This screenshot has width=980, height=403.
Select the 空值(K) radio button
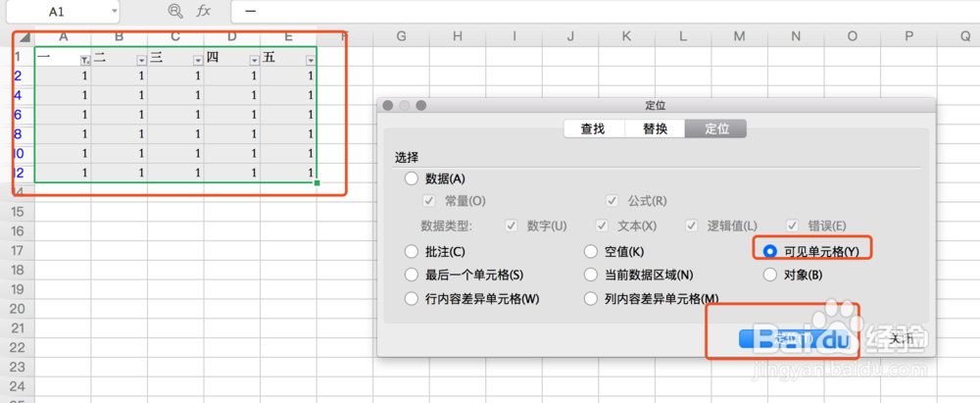click(x=591, y=252)
